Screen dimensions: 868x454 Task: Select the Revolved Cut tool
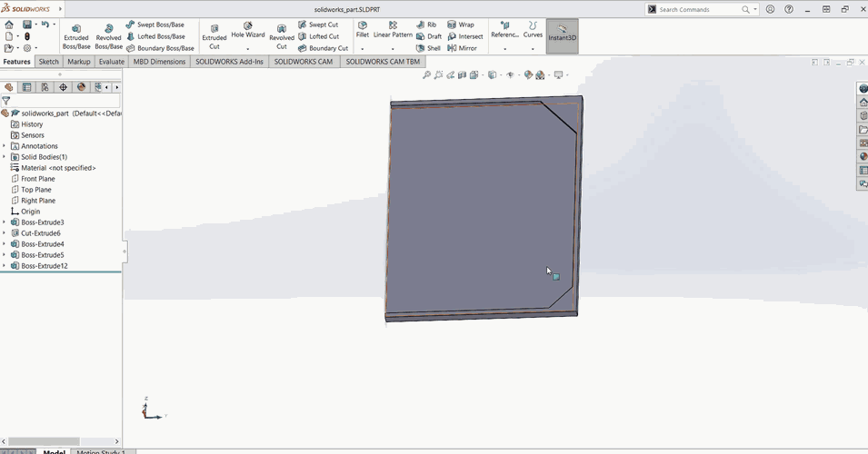[x=282, y=36]
